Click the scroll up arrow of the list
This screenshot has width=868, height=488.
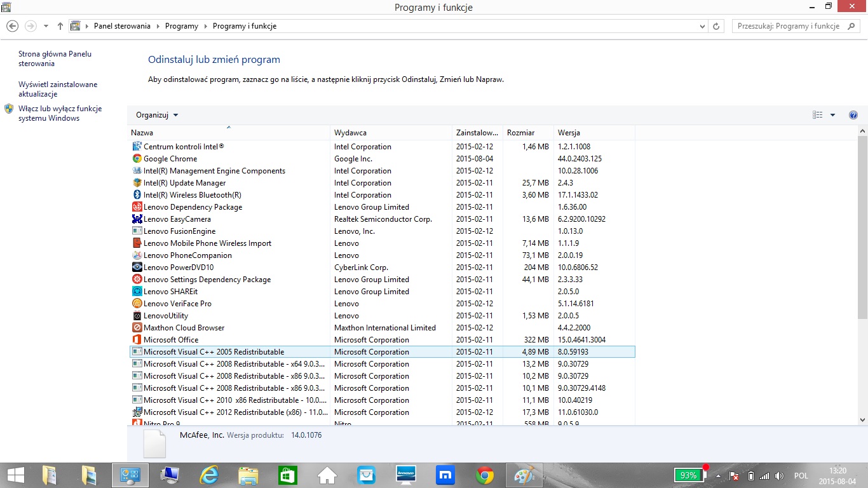(862, 131)
